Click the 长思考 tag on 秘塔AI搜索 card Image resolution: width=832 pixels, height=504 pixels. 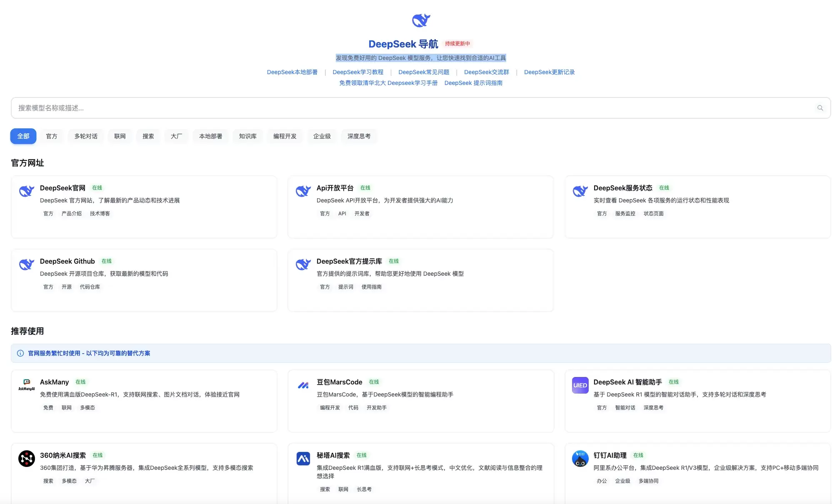click(364, 489)
